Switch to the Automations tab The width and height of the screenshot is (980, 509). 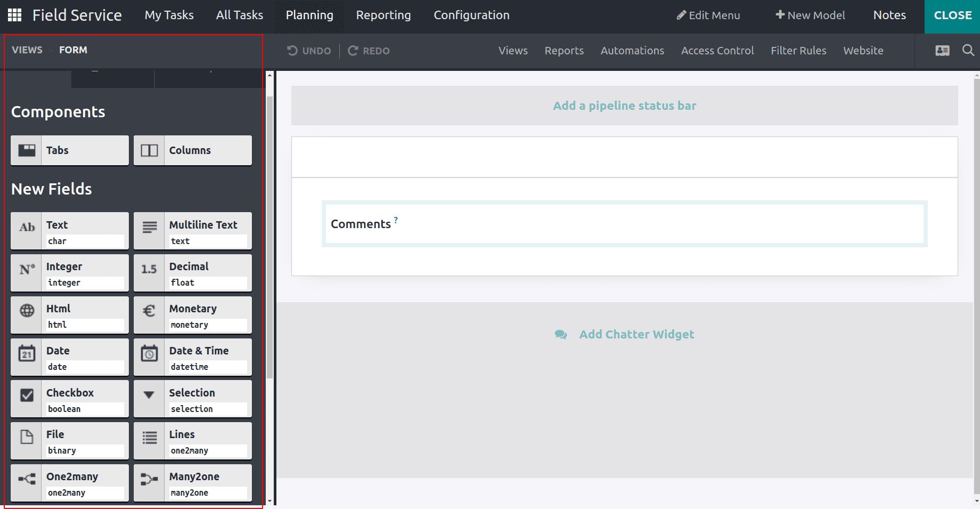tap(632, 51)
